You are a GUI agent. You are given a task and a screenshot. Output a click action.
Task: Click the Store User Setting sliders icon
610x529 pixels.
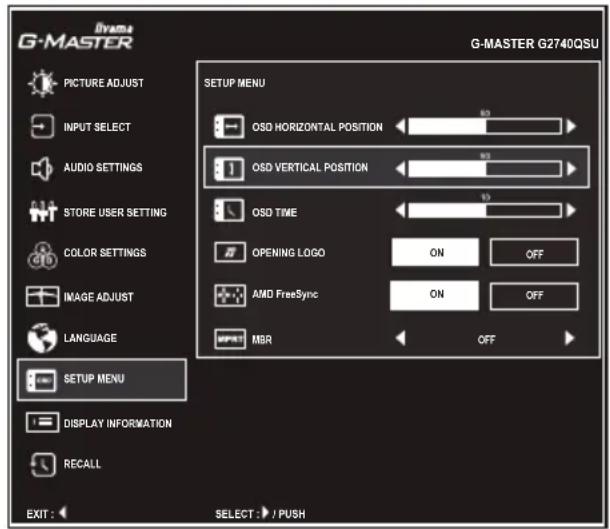point(43,211)
